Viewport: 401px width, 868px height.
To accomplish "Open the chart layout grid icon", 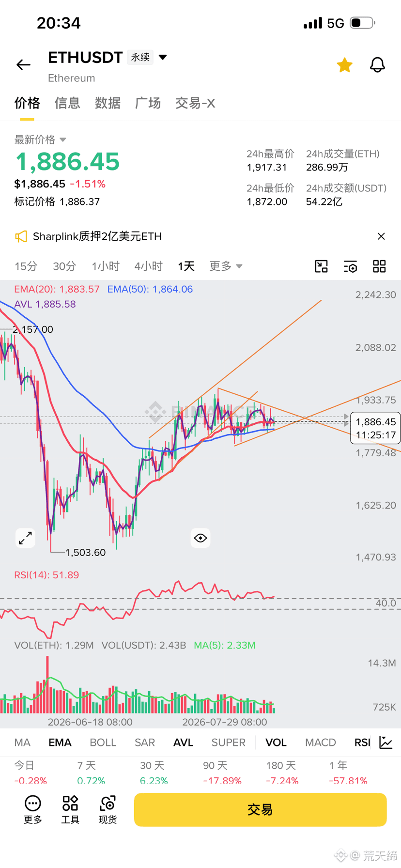I will coord(379,266).
